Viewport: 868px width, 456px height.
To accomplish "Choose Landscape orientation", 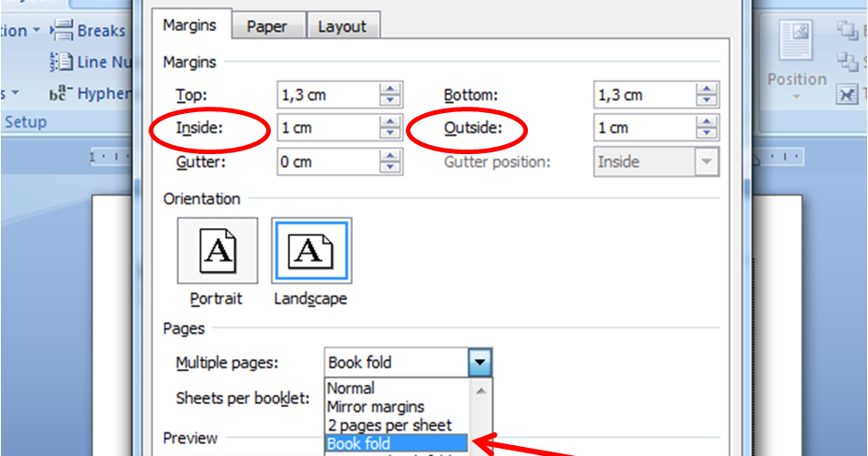I will (312, 251).
